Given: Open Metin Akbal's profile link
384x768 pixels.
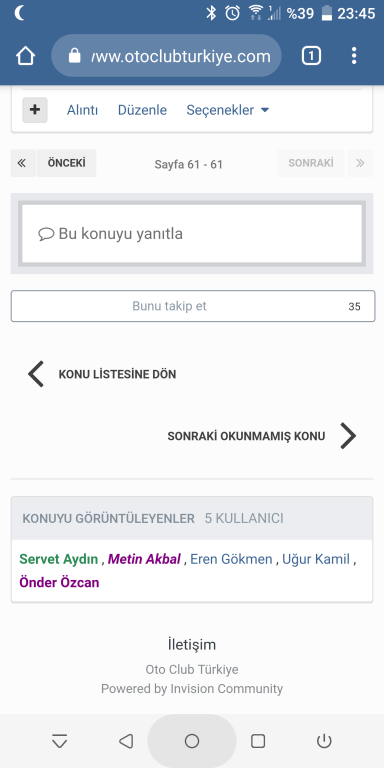Looking at the screenshot, I should click(144, 559).
